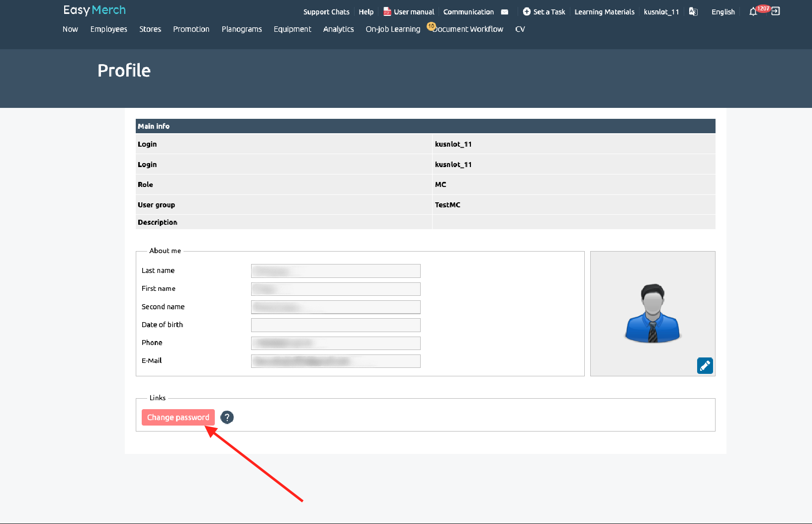Click the Set a Task plus icon

(x=527, y=11)
